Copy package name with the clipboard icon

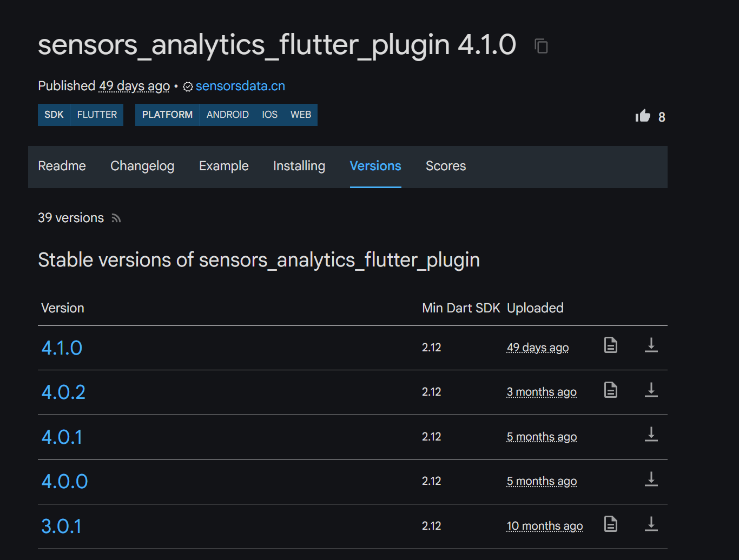541,46
